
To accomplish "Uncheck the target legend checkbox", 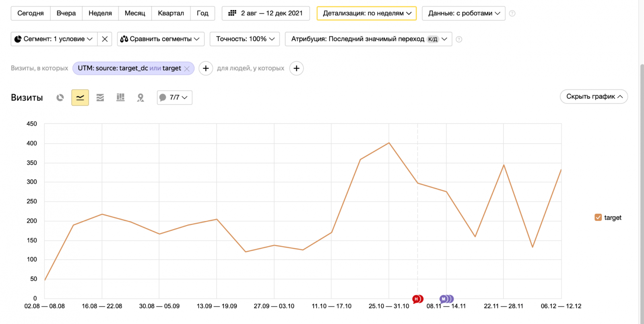I will click(598, 217).
